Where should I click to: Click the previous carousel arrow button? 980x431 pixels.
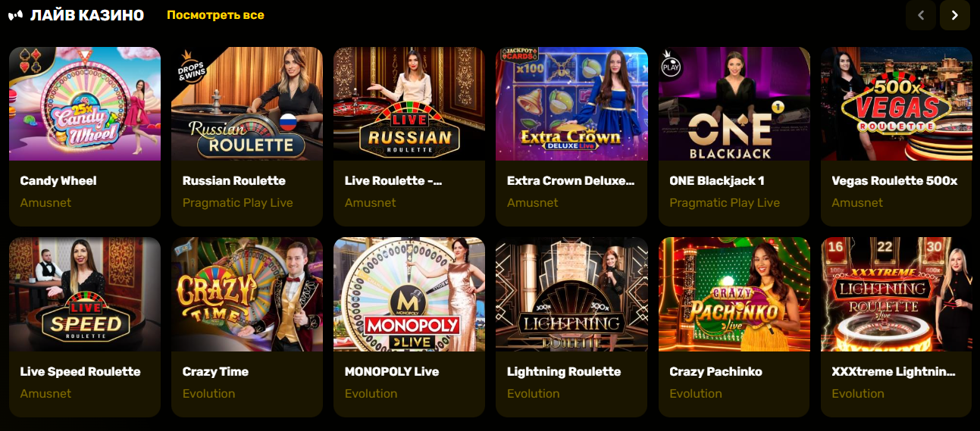[x=921, y=15]
